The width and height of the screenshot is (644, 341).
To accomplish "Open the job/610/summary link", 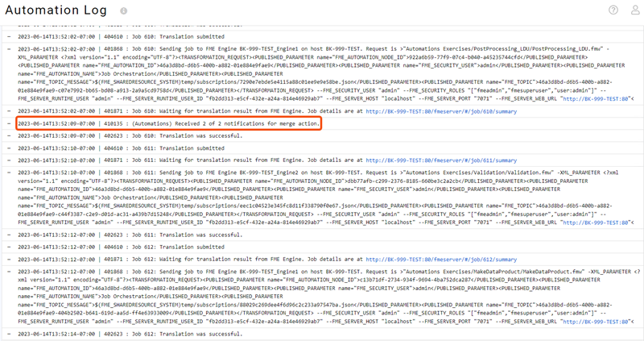I will pos(441,111).
